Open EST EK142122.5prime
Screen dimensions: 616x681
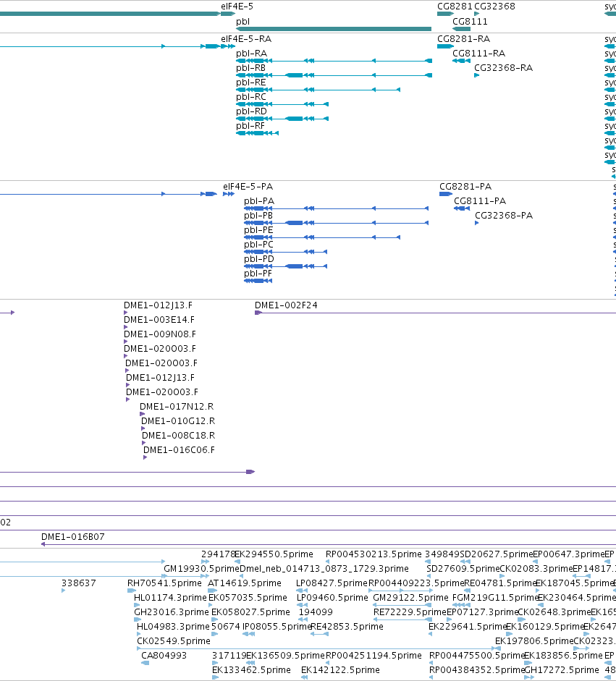coord(340,669)
